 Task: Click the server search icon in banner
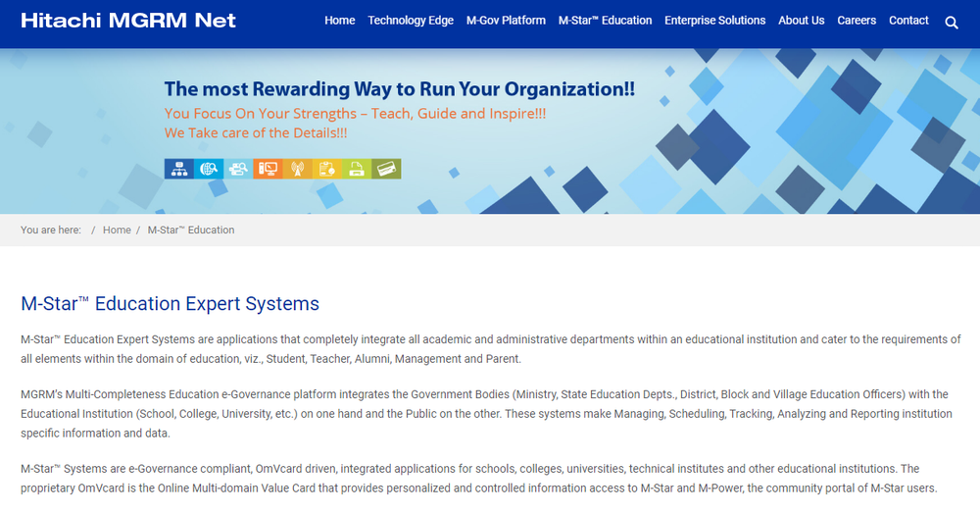(238, 169)
